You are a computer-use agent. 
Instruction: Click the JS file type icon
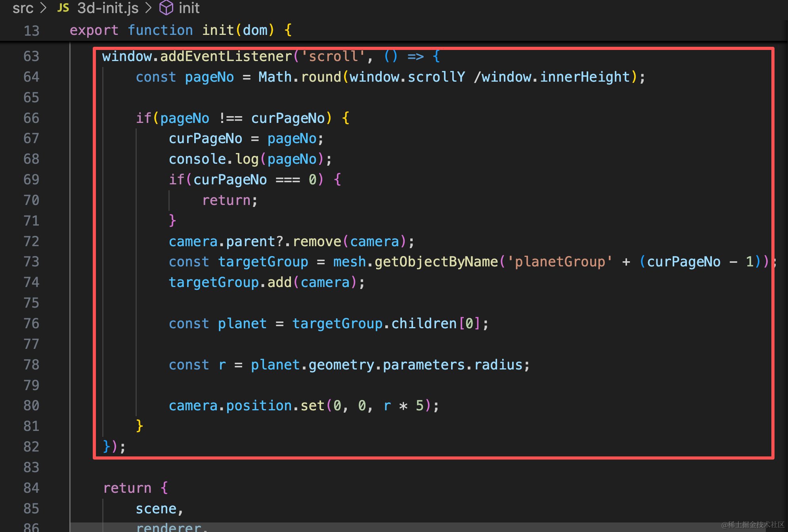pyautogui.click(x=63, y=8)
